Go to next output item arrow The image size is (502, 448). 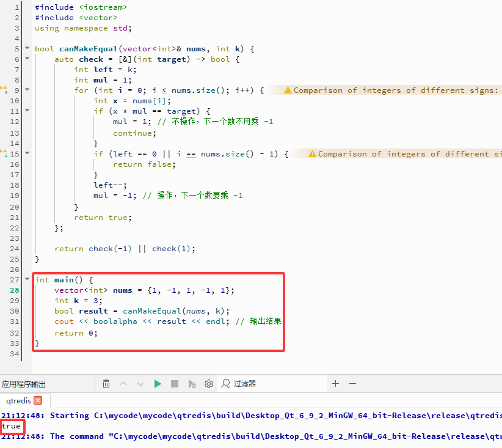140,384
